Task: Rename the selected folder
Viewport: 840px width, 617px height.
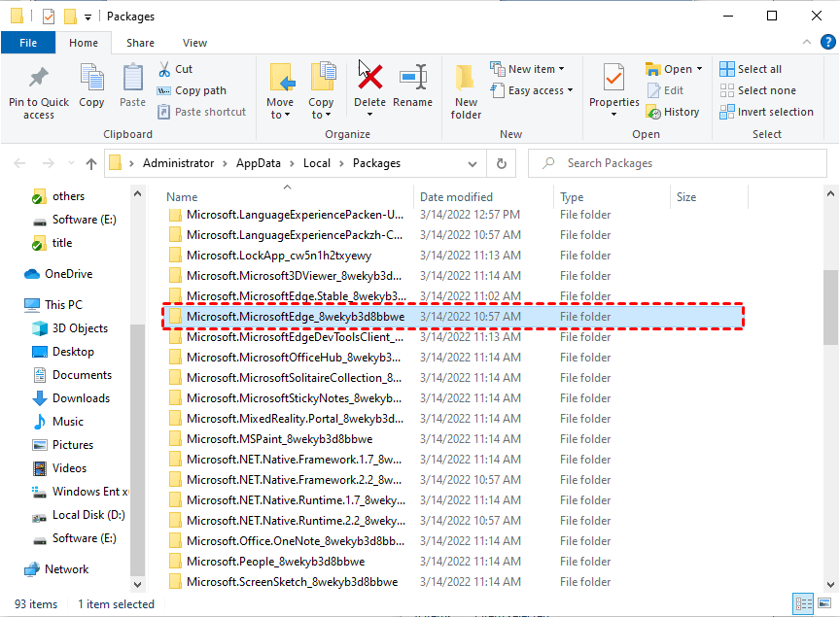Action: coord(412,86)
